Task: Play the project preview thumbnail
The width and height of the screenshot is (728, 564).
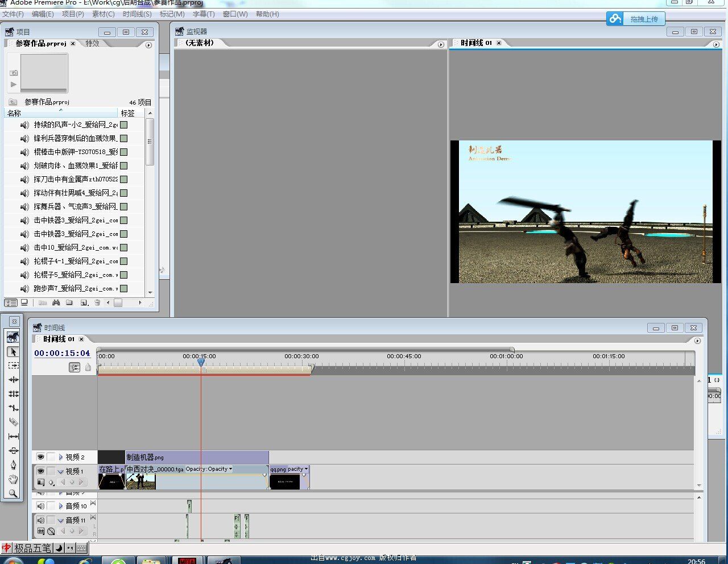Action: coord(14,85)
